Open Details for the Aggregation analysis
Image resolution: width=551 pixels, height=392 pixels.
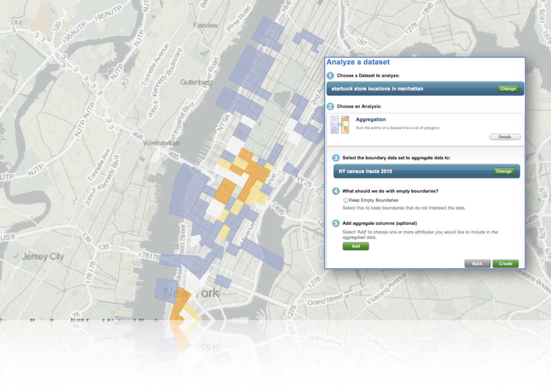[505, 137]
